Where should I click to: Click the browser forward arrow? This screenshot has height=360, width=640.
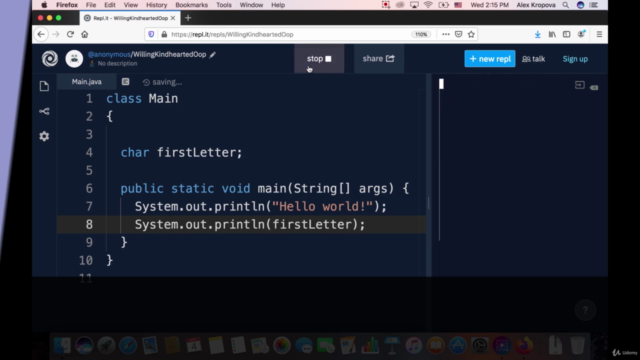click(x=56, y=34)
